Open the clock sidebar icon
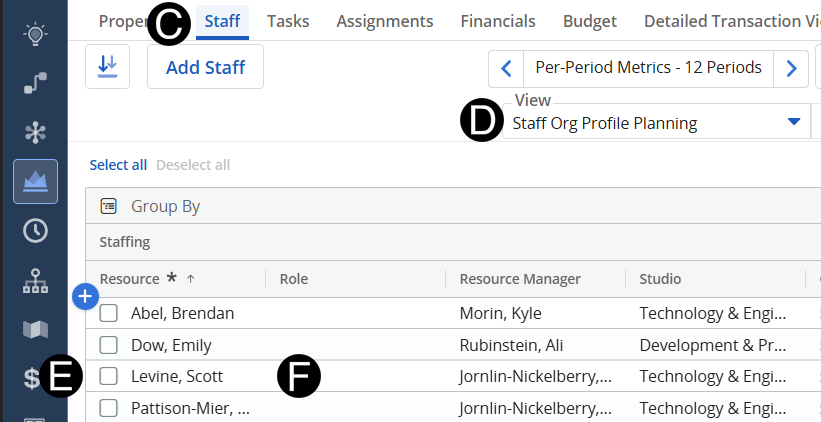This screenshot has width=821, height=422. 35,231
